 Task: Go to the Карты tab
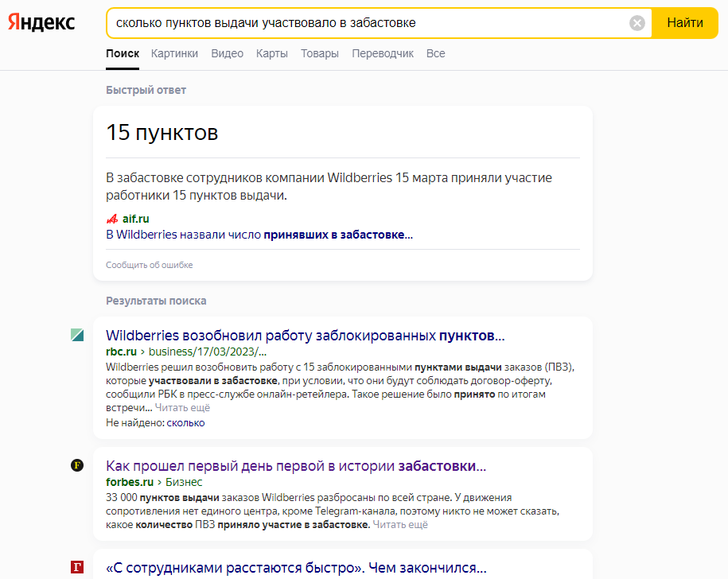tap(272, 53)
